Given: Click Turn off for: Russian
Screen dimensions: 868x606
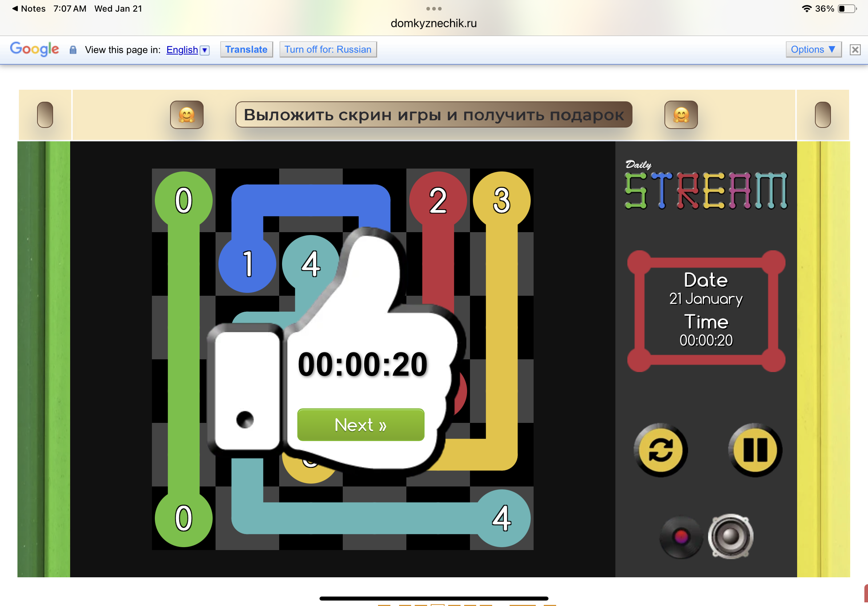Looking at the screenshot, I should 328,49.
